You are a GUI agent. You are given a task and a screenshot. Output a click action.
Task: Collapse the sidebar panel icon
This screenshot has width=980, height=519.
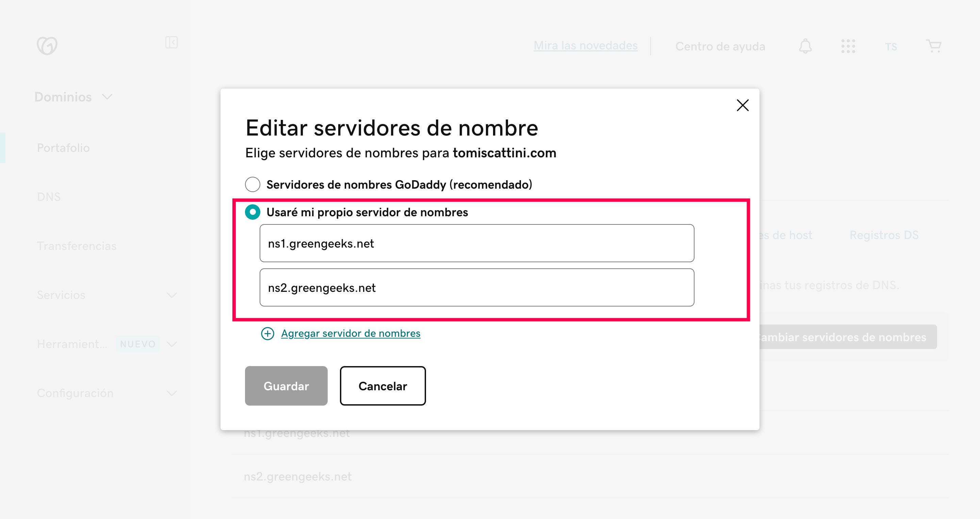coord(171,42)
